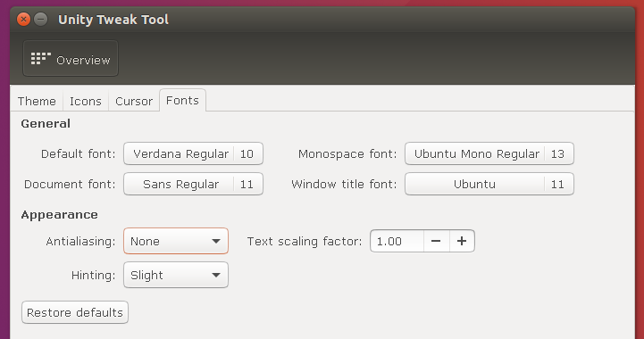
Task: Open the Icons tab
Action: [86, 101]
